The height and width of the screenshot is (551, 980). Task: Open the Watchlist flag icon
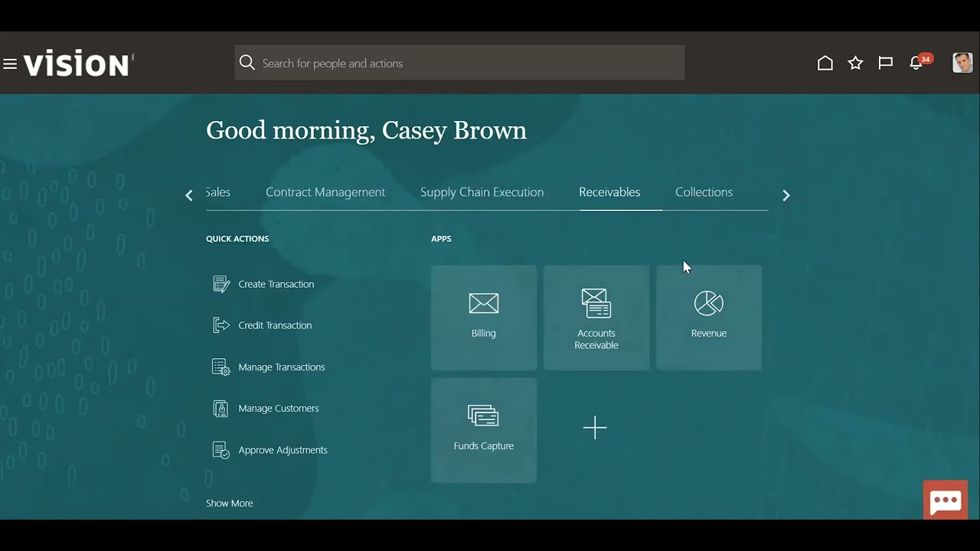(886, 64)
